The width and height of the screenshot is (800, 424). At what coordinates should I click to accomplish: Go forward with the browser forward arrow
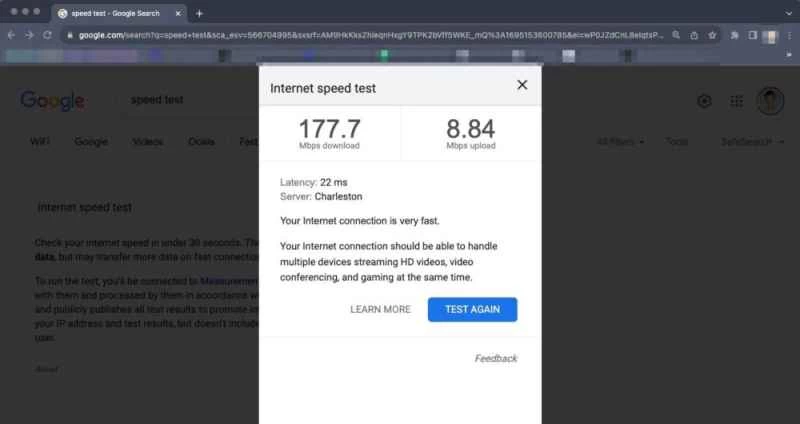pos(29,35)
